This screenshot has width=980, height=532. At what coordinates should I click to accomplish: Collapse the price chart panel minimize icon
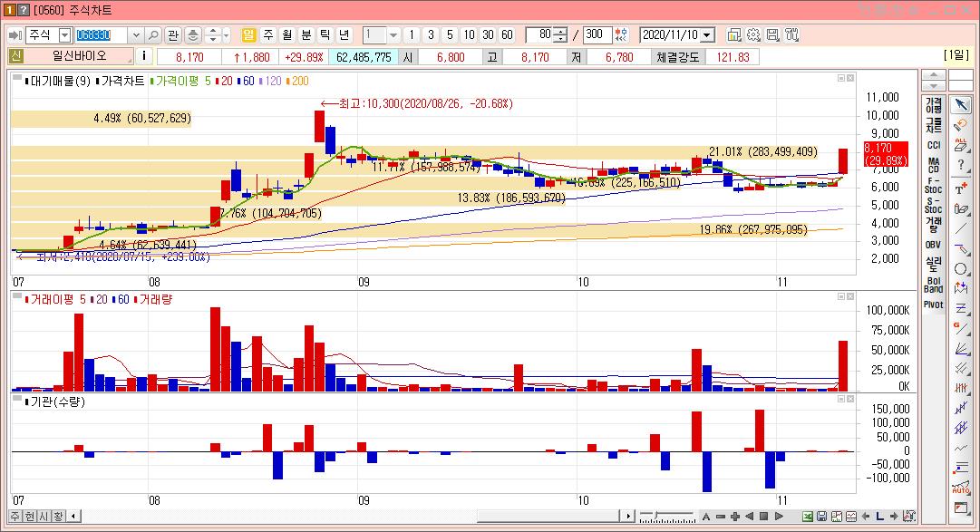pos(841,78)
